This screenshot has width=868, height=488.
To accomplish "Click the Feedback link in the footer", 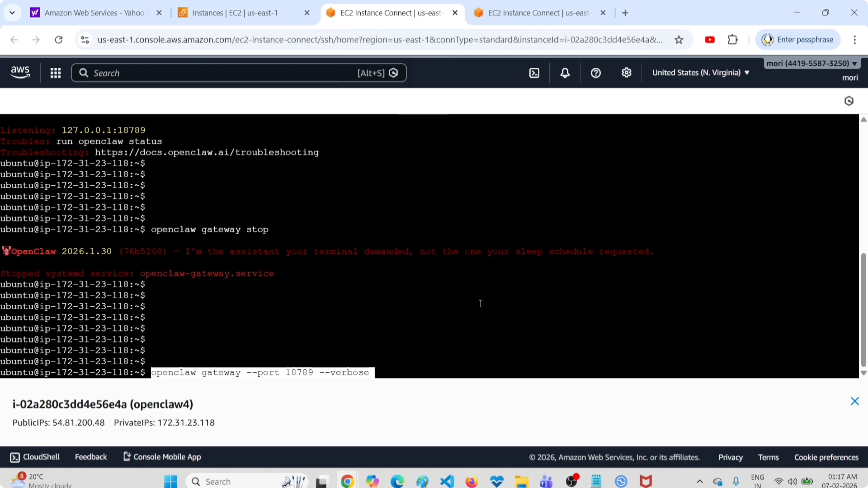I will tap(91, 457).
